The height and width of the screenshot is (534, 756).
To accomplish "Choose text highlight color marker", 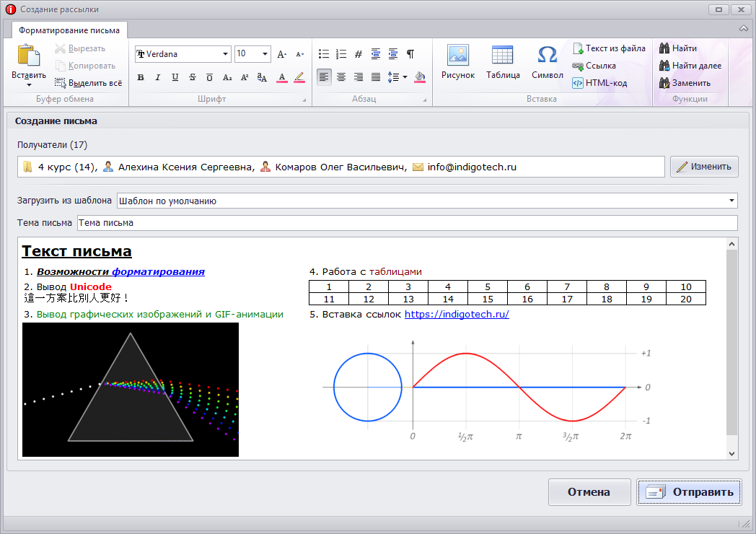I will [299, 77].
